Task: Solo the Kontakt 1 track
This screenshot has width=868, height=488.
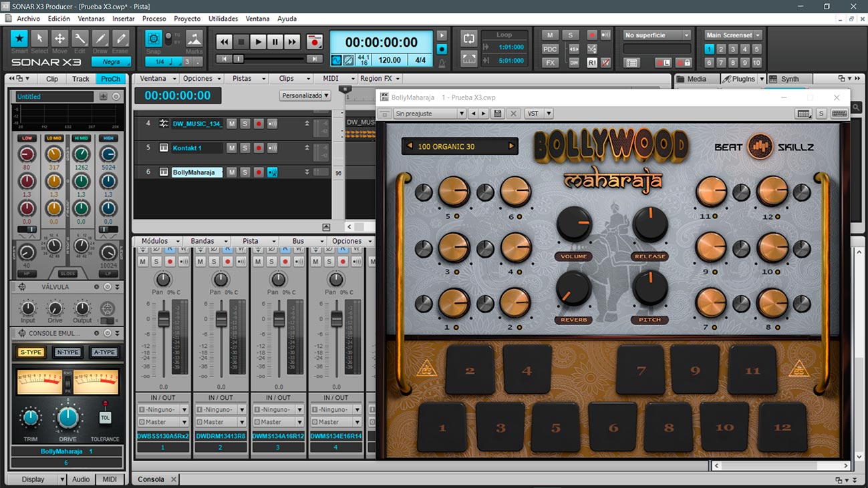Action: click(245, 148)
